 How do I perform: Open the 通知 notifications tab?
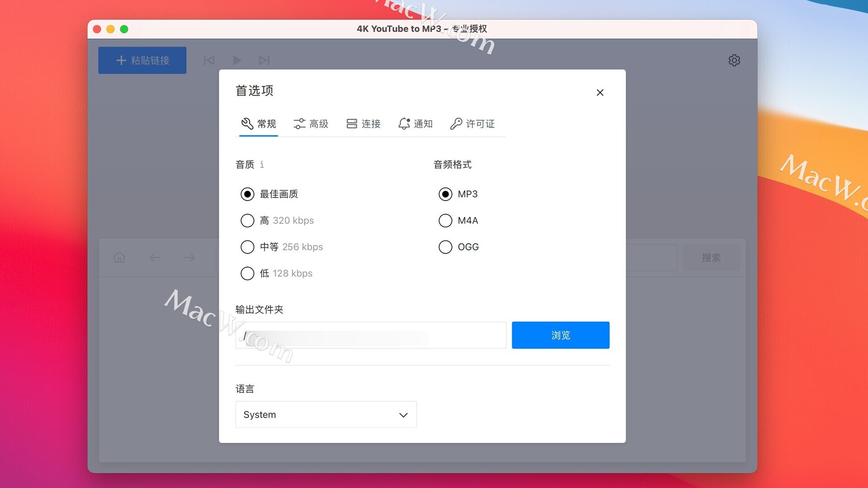pos(415,124)
